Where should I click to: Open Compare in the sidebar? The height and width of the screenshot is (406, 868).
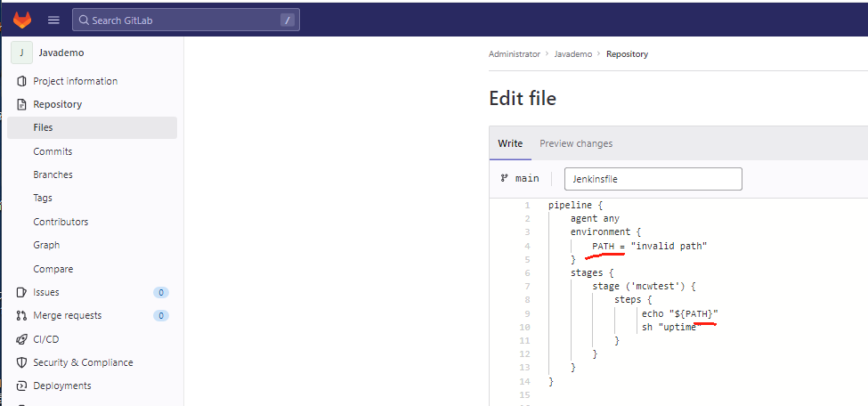53,269
